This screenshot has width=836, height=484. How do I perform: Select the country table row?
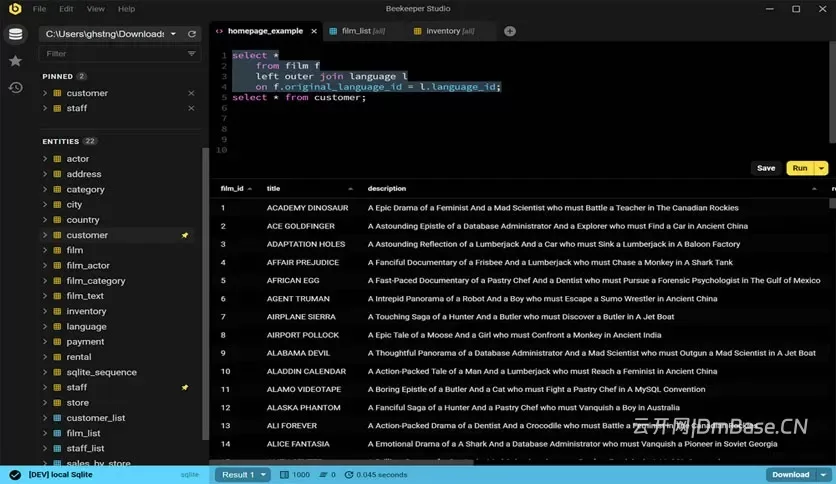click(x=116, y=220)
